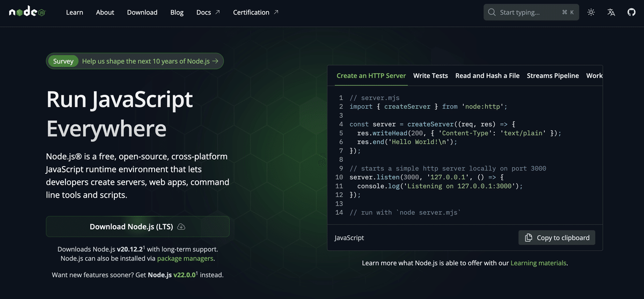Click the Node.js v22.0.0 link

(x=172, y=274)
